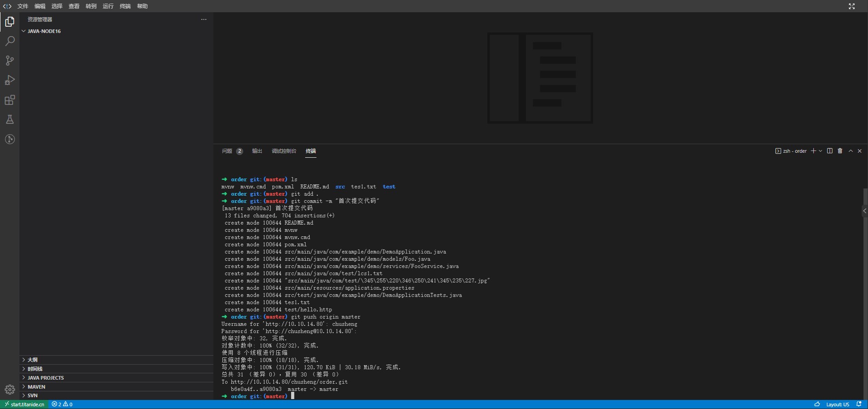Maximize the panel with up chevron
This screenshot has height=409, width=868.
pyautogui.click(x=851, y=151)
